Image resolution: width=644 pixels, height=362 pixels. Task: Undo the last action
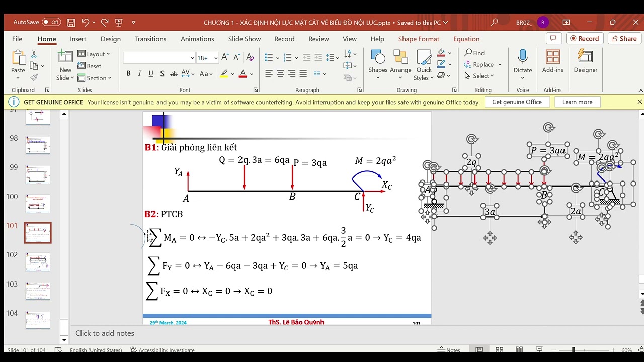coord(86,22)
